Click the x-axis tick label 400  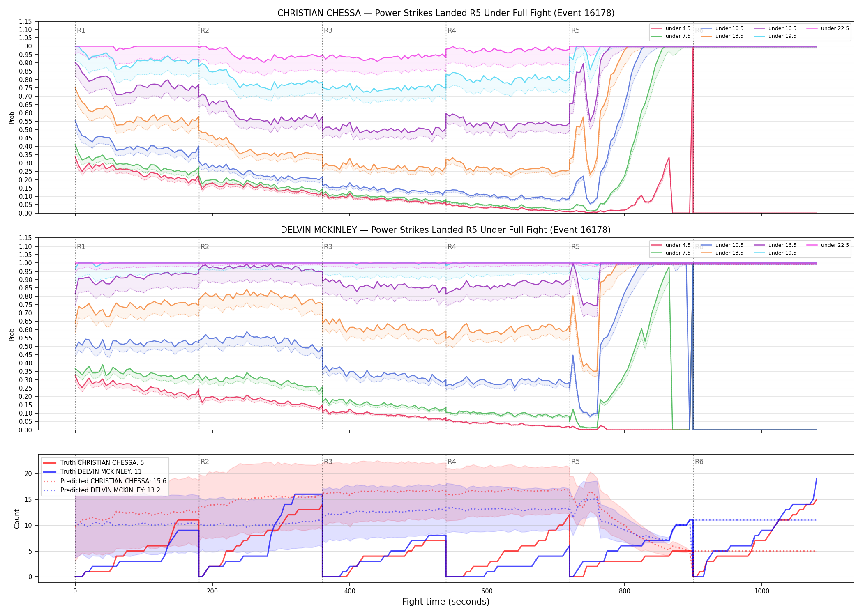pyautogui.click(x=349, y=591)
